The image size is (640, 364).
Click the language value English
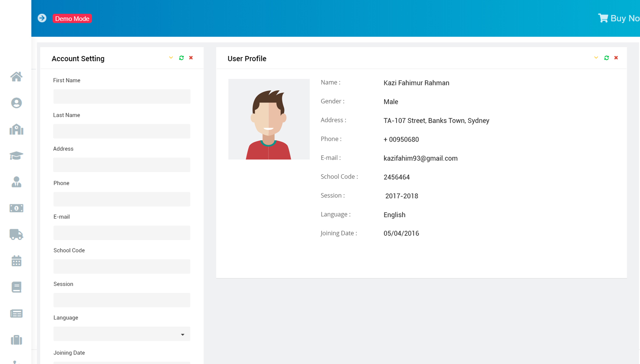(x=394, y=215)
